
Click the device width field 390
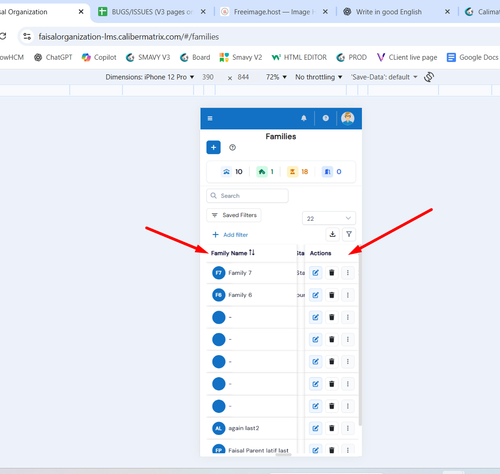tap(208, 77)
